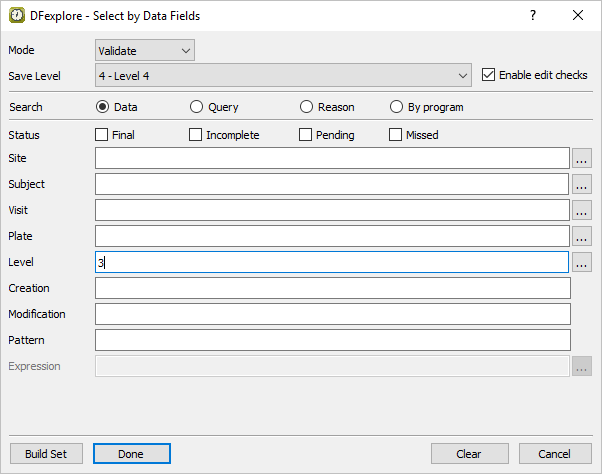This screenshot has width=602, height=474.
Task: Click the Build Set button
Action: tap(46, 454)
